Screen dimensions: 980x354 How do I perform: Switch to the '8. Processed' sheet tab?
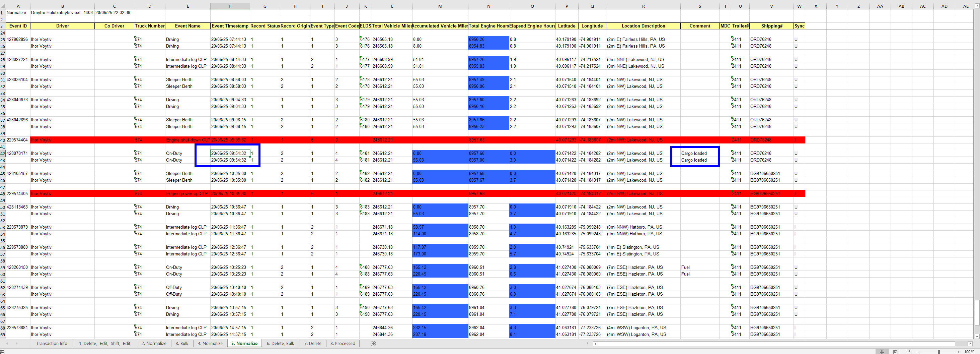(x=343, y=343)
